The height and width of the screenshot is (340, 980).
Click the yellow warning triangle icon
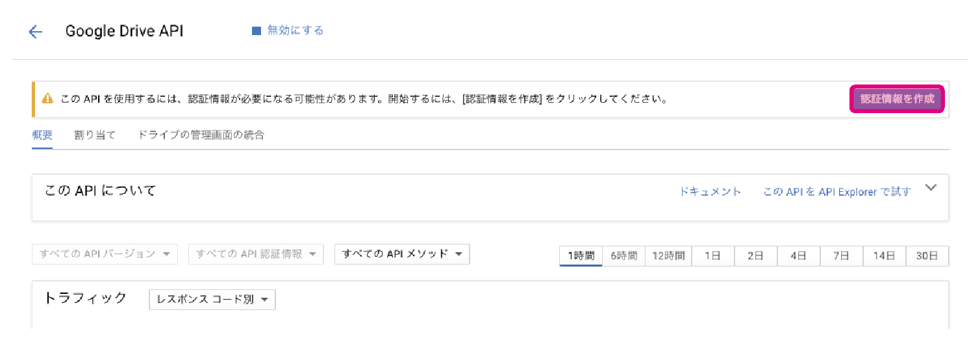pyautogui.click(x=47, y=99)
